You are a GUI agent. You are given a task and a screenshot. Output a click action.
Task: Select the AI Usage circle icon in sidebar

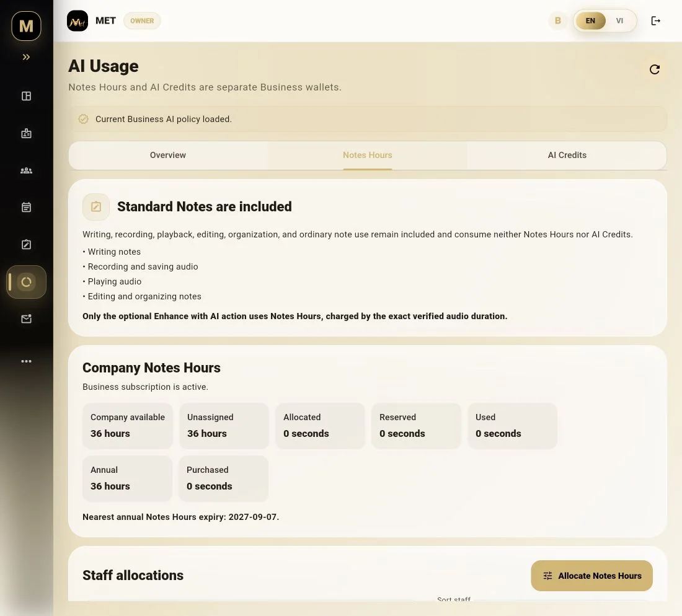click(x=26, y=282)
